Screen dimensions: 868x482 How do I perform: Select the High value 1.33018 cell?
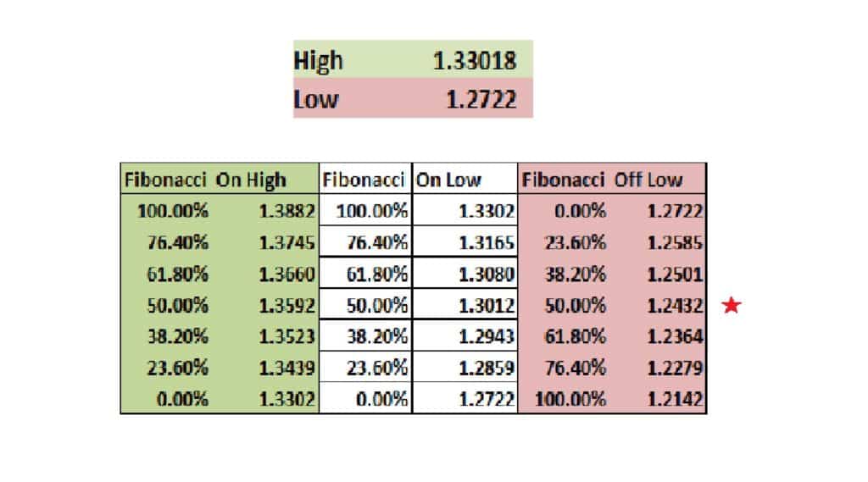475,60
